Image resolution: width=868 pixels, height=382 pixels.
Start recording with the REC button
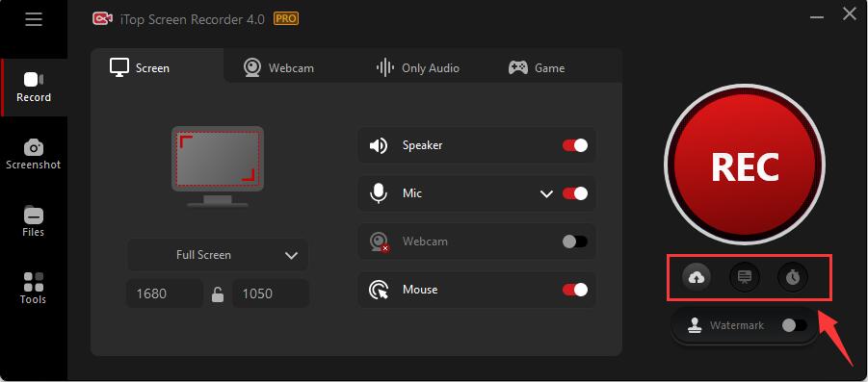click(x=745, y=165)
